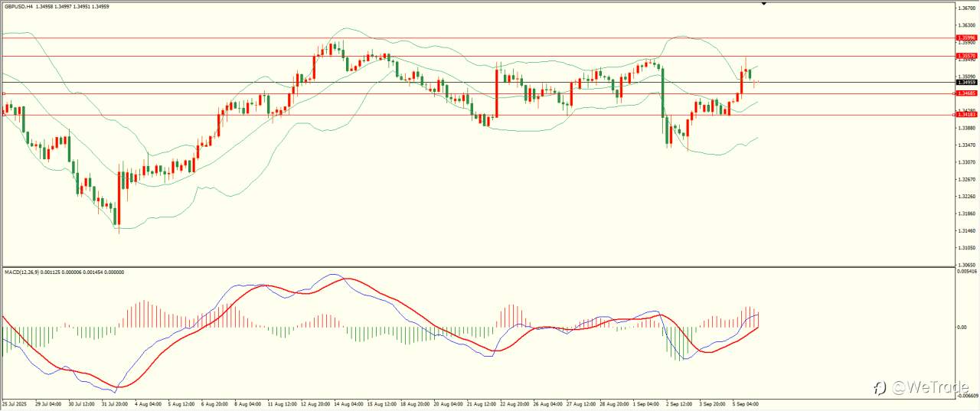Click the 4 Aug 04:00 time axis label
Image resolution: width=980 pixels, height=411 pixels.
click(x=147, y=403)
